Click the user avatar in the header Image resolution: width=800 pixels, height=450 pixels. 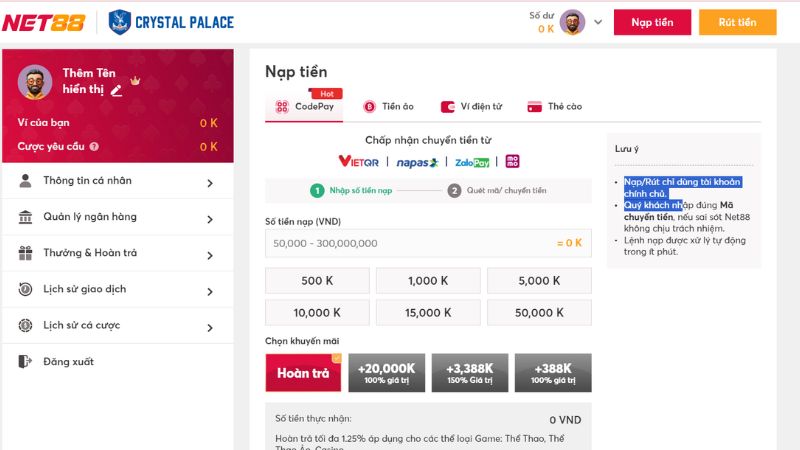point(572,22)
